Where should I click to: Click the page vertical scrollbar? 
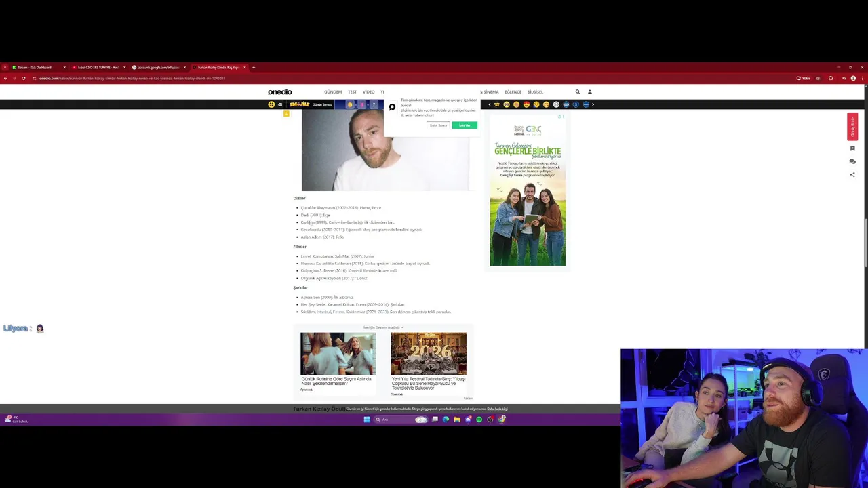pos(866,244)
